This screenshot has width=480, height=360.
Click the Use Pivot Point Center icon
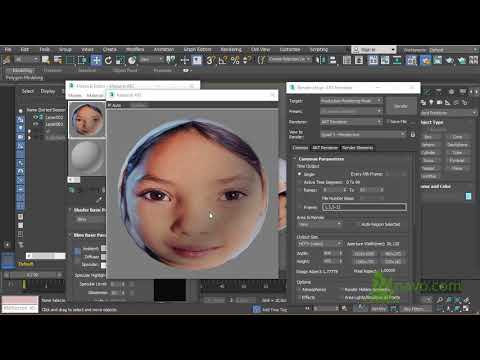click(170, 60)
